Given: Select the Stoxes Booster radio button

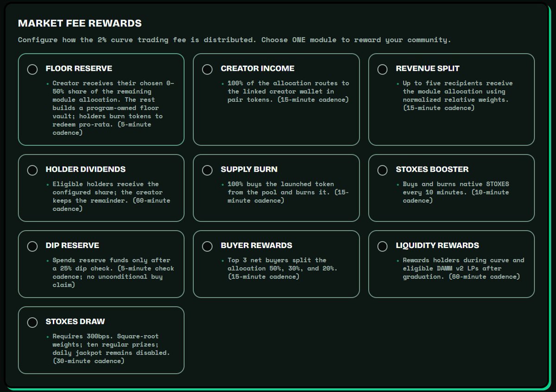Looking at the screenshot, I should pyautogui.click(x=382, y=170).
